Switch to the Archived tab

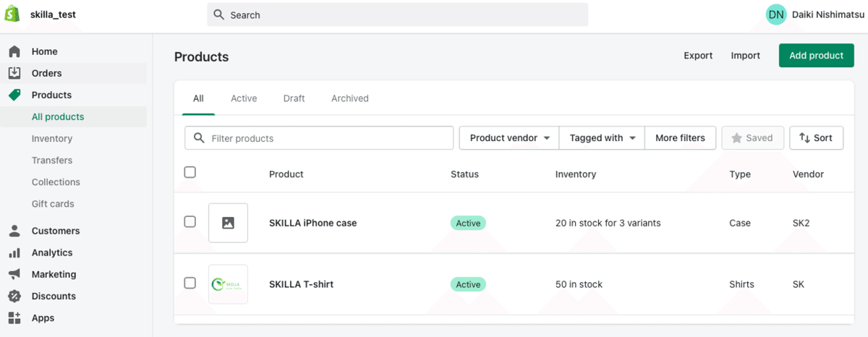point(350,98)
